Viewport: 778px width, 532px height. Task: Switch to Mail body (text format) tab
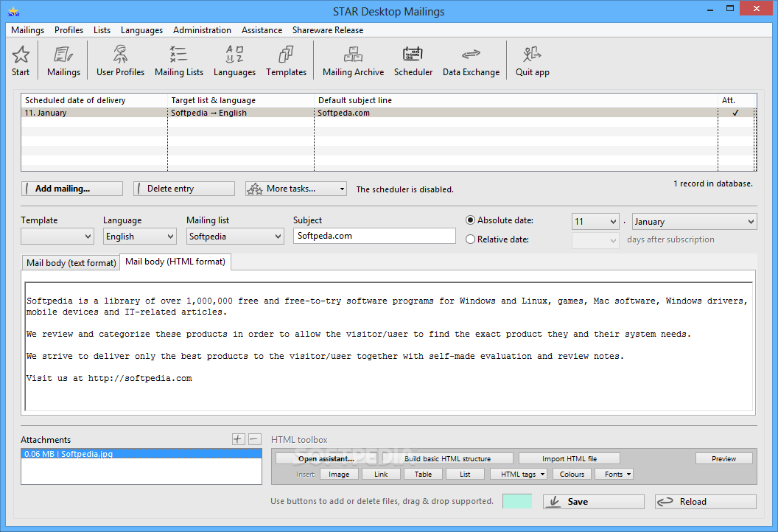71,262
